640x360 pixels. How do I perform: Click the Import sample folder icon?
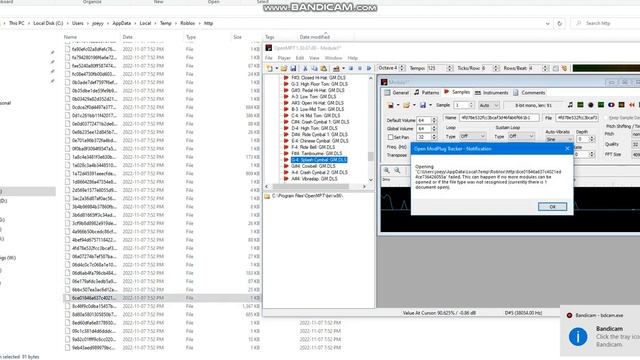(x=406, y=105)
